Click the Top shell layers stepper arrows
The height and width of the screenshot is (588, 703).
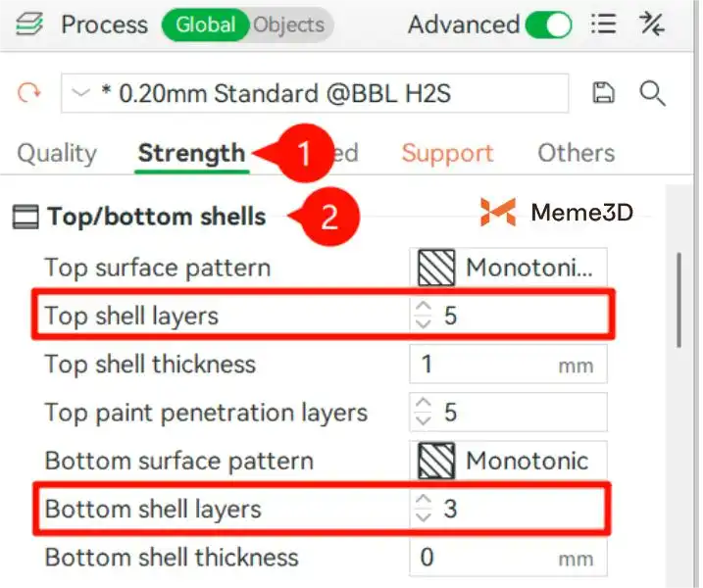pos(423,316)
